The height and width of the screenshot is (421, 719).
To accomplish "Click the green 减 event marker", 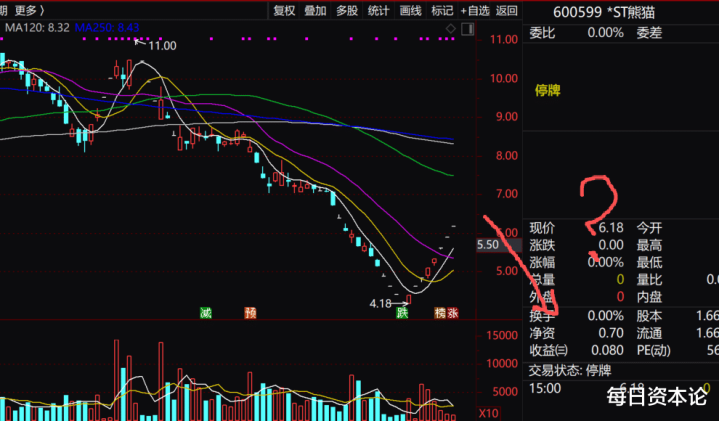I will click(206, 313).
